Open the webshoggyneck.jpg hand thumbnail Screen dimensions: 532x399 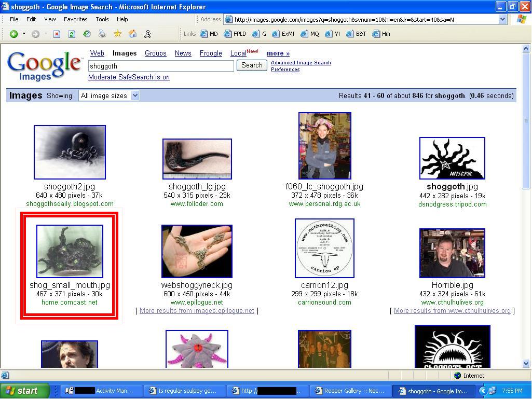point(197,251)
